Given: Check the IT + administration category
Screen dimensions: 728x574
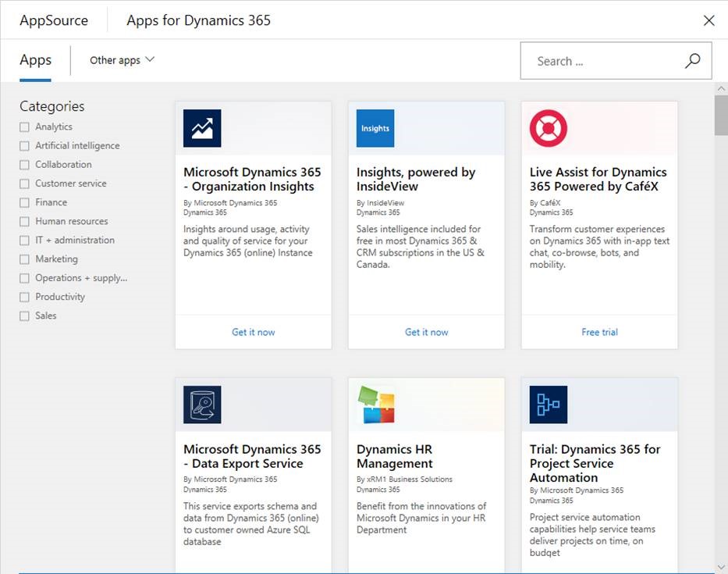Looking at the screenshot, I should click(25, 241).
